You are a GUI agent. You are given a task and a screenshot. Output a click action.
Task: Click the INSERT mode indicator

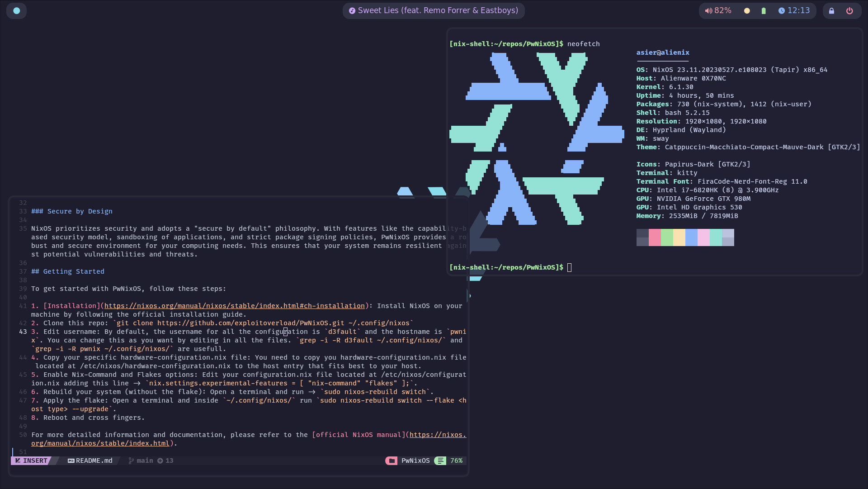31,461
